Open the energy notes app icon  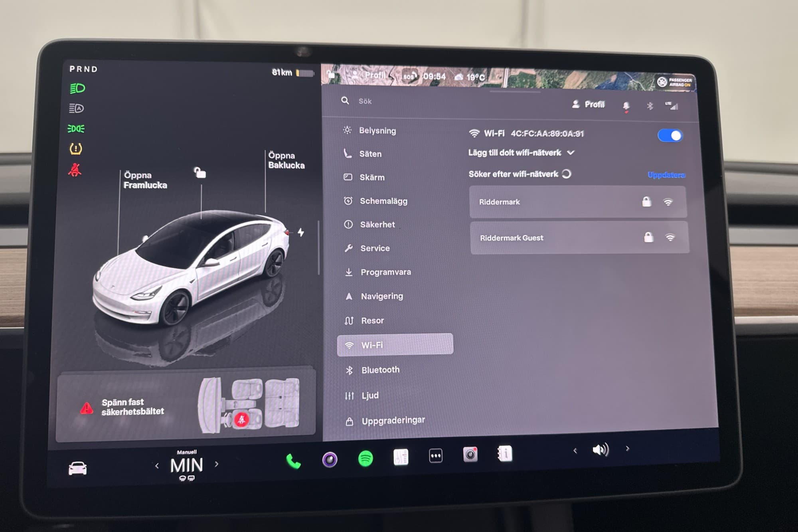click(401, 457)
